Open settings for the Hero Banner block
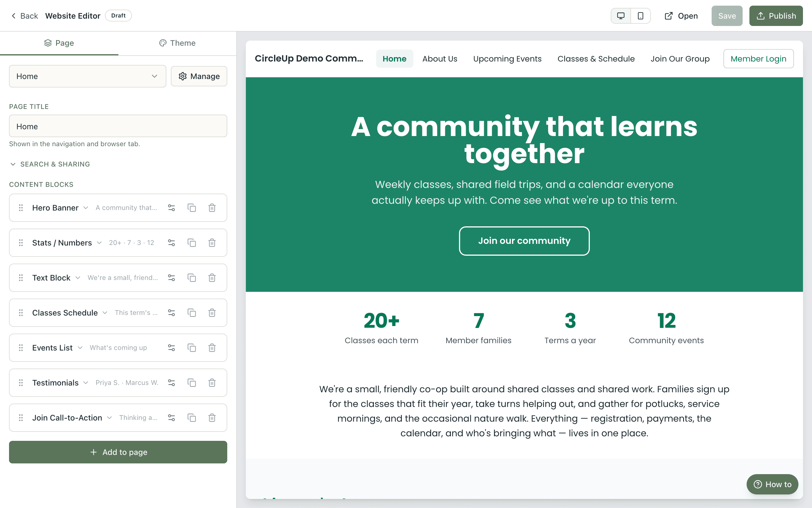This screenshot has width=812, height=508. [171, 208]
